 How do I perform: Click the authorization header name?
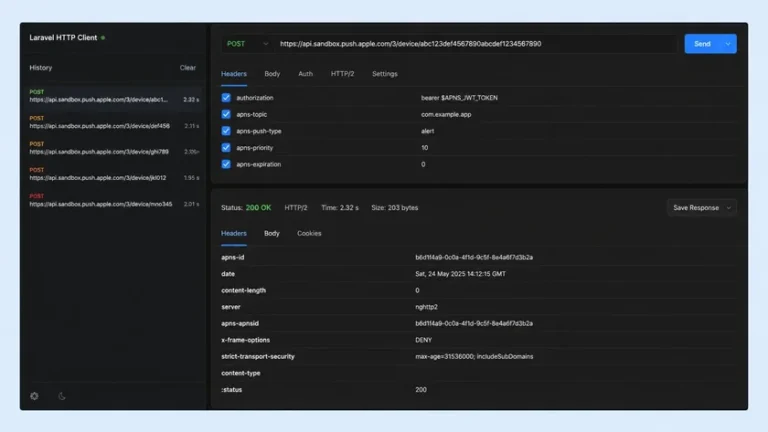(x=255, y=98)
